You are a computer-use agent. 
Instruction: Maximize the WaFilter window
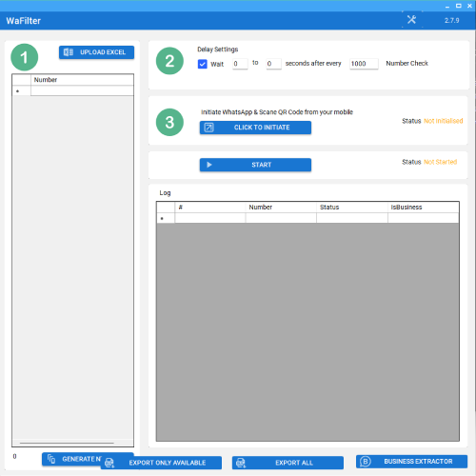(x=459, y=6)
